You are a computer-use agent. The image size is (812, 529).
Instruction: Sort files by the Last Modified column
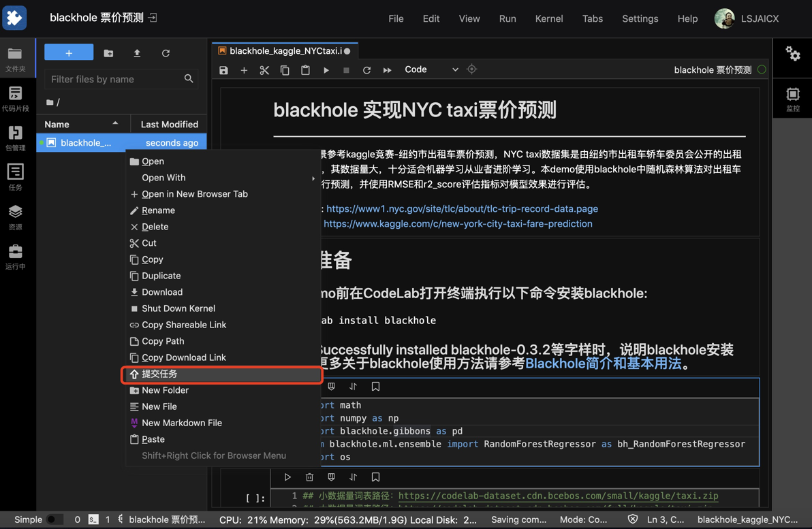pos(170,124)
